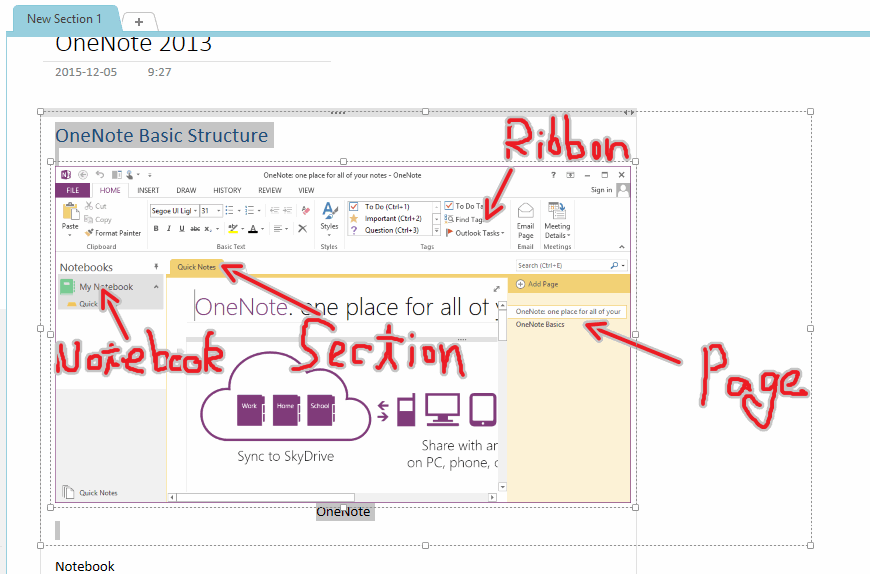This screenshot has height=574, width=870.
Task: Click the Clear Formatting eraser icon
Action: click(x=306, y=210)
